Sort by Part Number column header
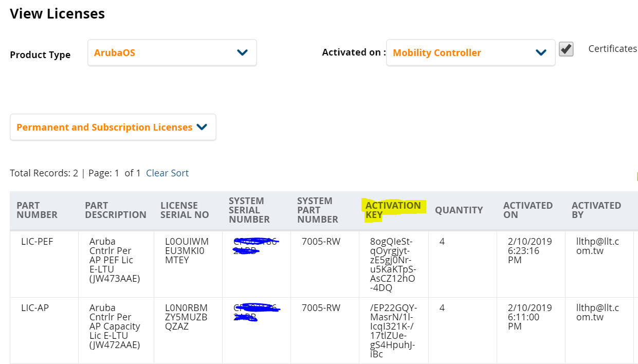Screen dimensions: 638x364 click(37, 210)
